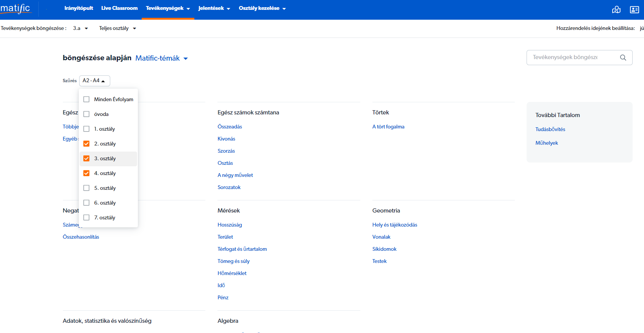
Task: Open the Matific-témák dropdown
Action: 161,58
